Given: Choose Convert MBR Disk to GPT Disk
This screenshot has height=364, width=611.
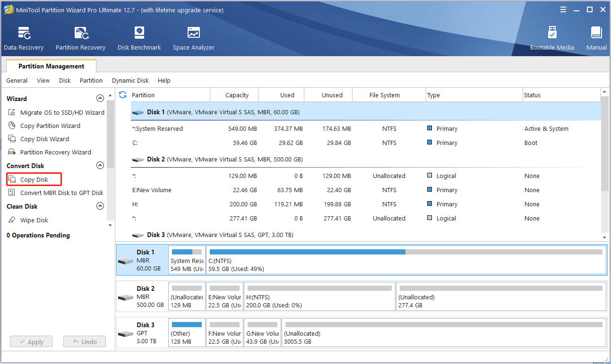Looking at the screenshot, I should [x=62, y=193].
